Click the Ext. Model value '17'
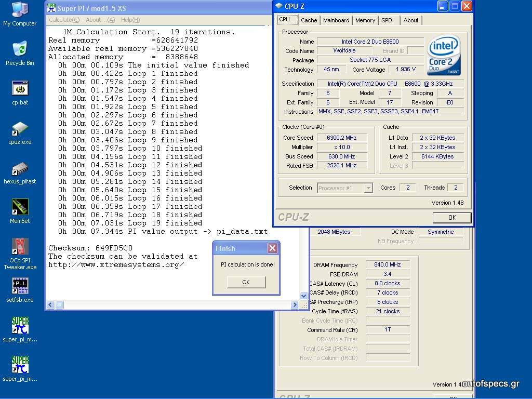The image size is (532, 399). (x=390, y=102)
